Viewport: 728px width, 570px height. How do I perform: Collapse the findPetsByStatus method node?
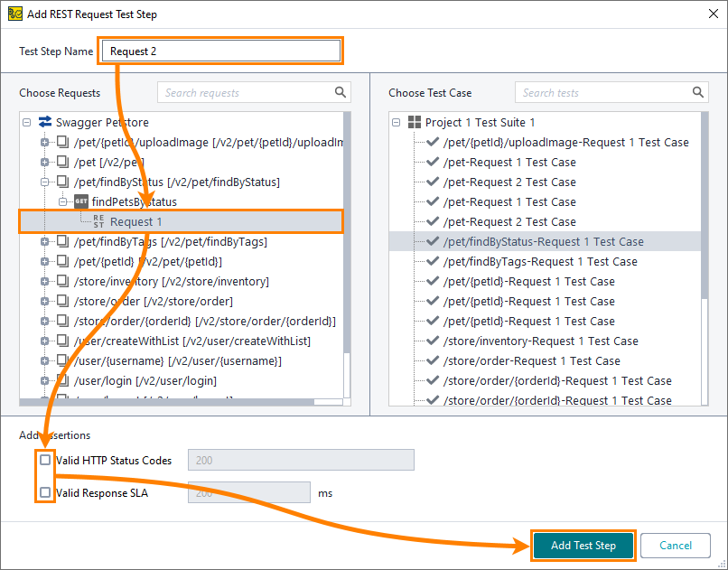coord(62,202)
